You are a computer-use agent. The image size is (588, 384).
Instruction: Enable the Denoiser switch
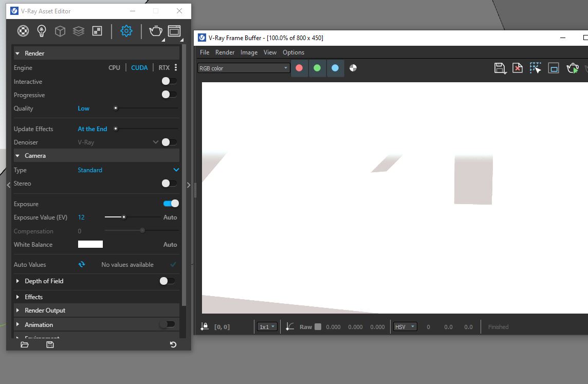click(x=169, y=142)
